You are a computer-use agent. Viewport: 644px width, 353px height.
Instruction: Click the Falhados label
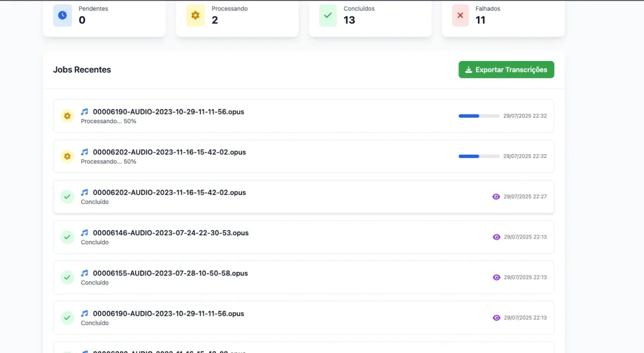(488, 9)
